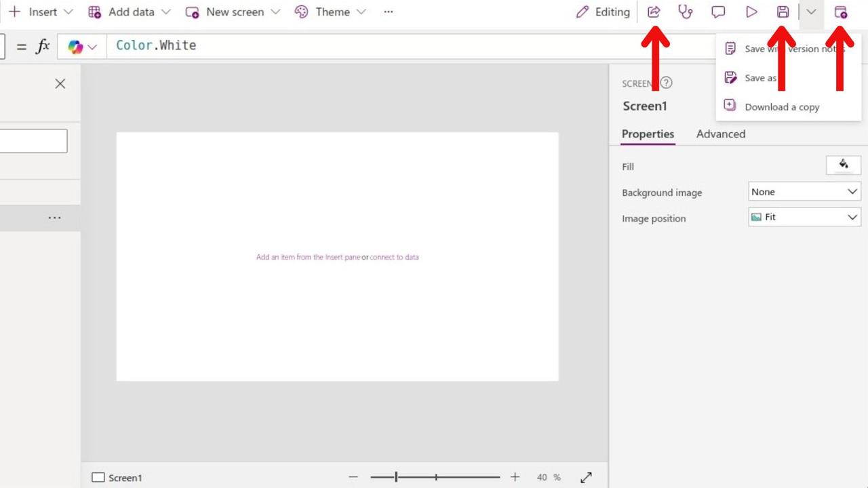The image size is (868, 488).
Task: Click the Save disk icon
Action: tap(783, 12)
